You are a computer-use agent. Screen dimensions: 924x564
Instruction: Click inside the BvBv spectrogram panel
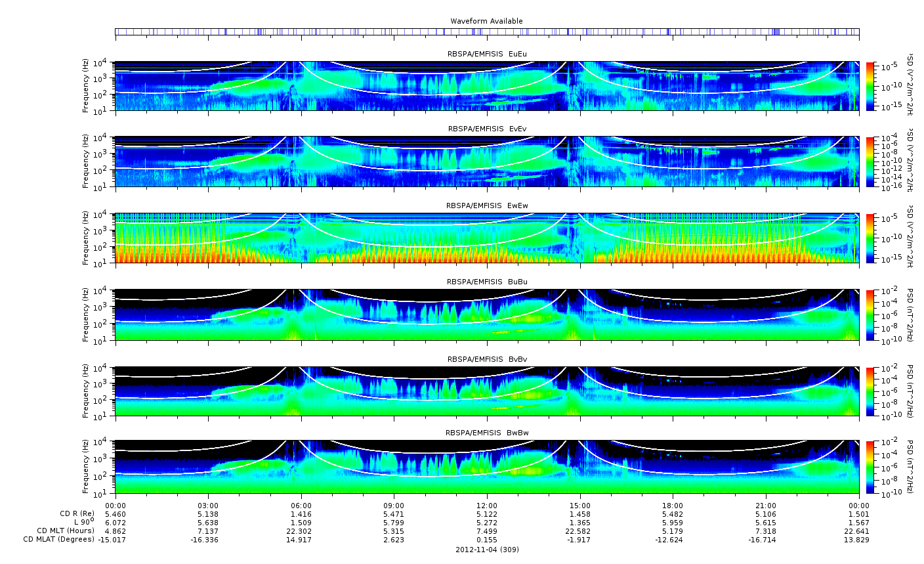point(487,391)
